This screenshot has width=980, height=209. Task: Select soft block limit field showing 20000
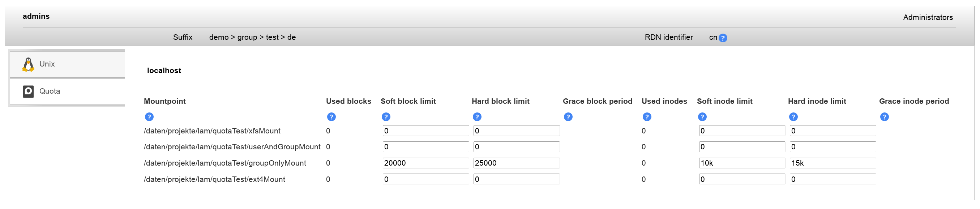coord(425,163)
